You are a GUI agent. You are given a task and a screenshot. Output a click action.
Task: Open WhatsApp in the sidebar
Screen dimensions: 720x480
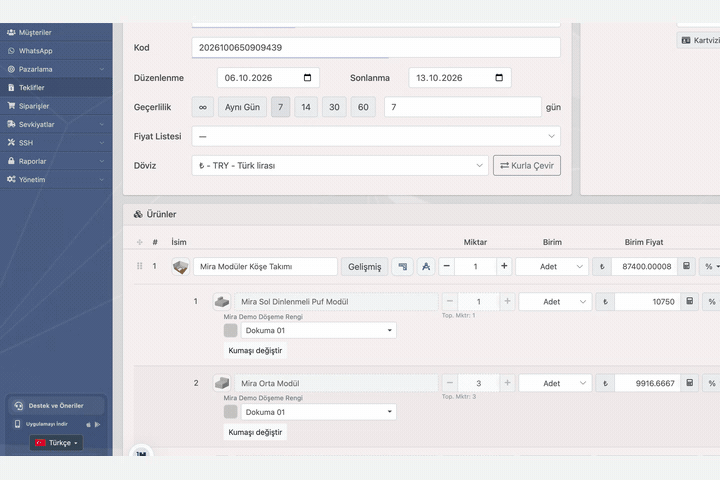[56, 51]
